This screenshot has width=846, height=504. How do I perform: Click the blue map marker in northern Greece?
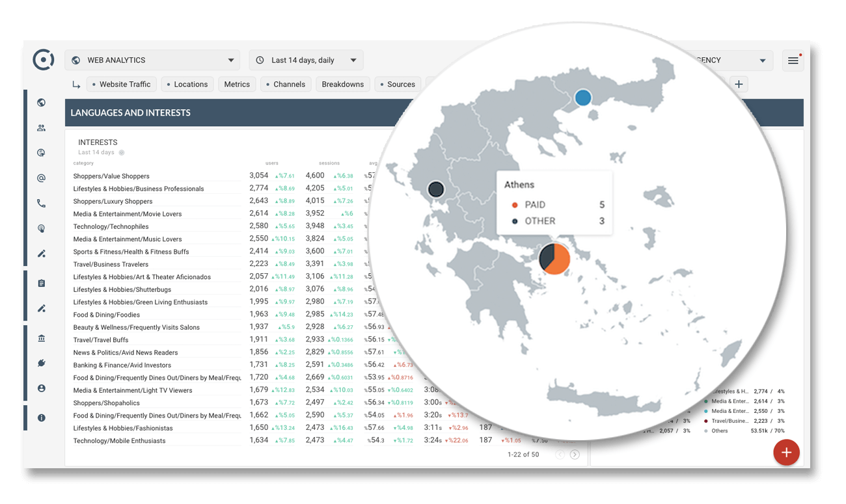583,98
